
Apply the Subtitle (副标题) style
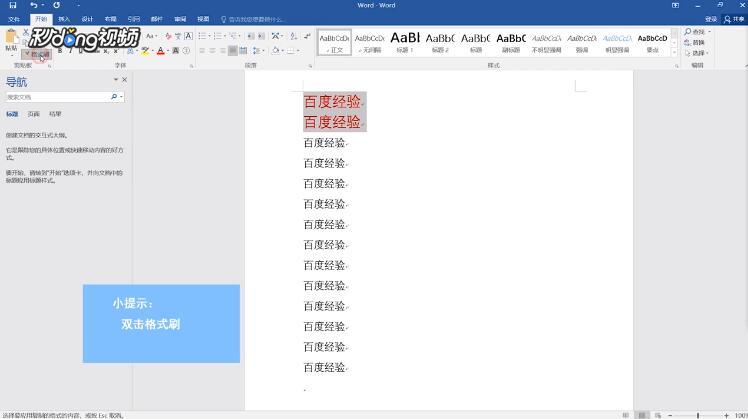511,42
